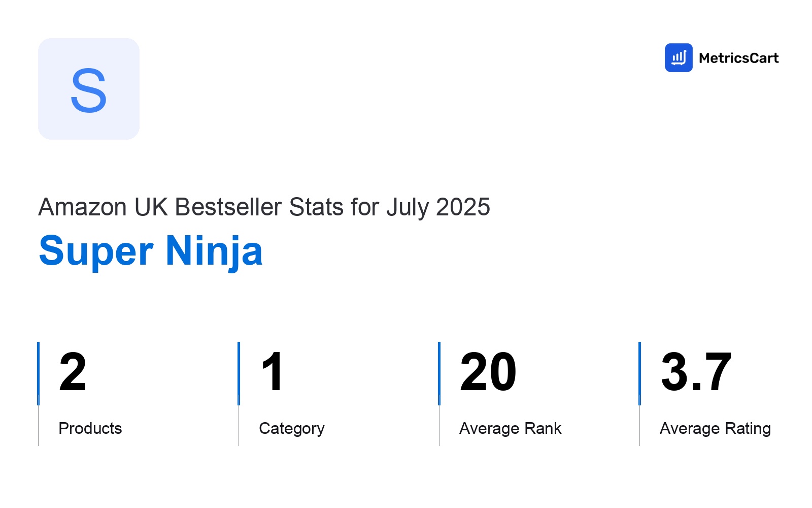
Task: Click the category count number 1
Action: pyautogui.click(x=272, y=372)
